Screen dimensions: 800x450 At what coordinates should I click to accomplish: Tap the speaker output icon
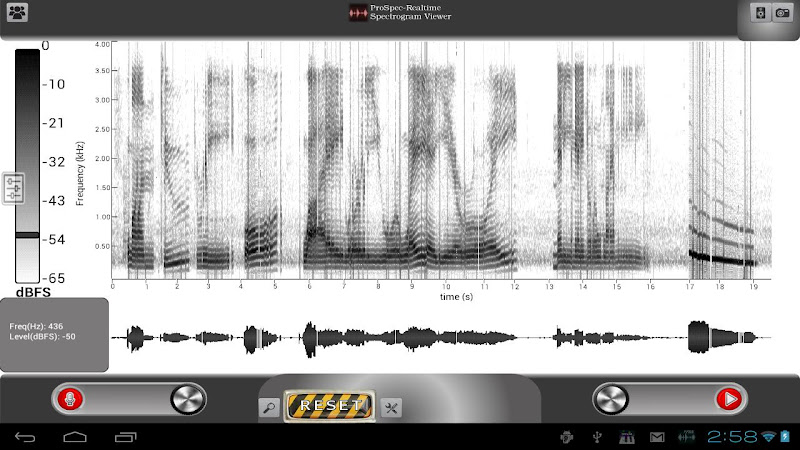[x=760, y=13]
